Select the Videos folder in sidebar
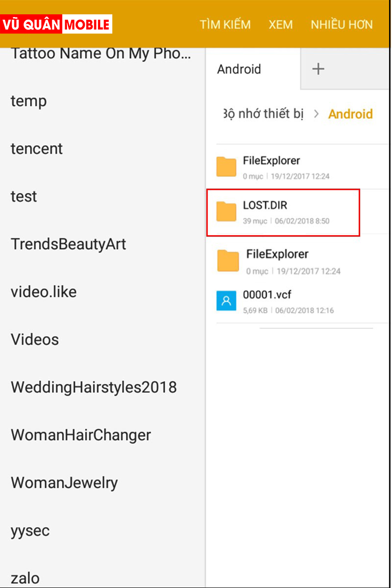 [x=35, y=340]
